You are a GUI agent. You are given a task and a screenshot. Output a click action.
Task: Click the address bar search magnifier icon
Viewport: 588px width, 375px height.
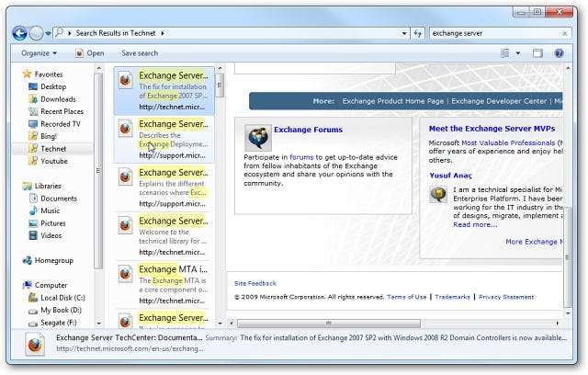pos(59,32)
